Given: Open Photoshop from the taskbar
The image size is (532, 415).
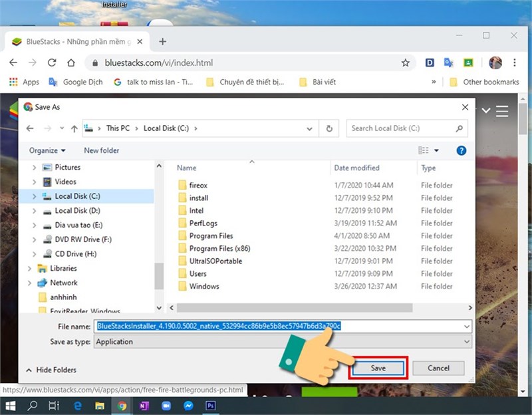Looking at the screenshot, I should click(x=211, y=405).
